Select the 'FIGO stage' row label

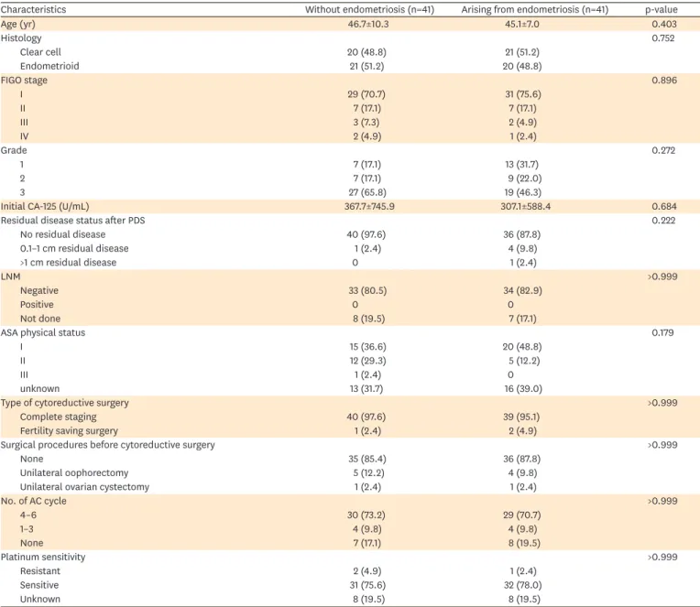(x=24, y=81)
